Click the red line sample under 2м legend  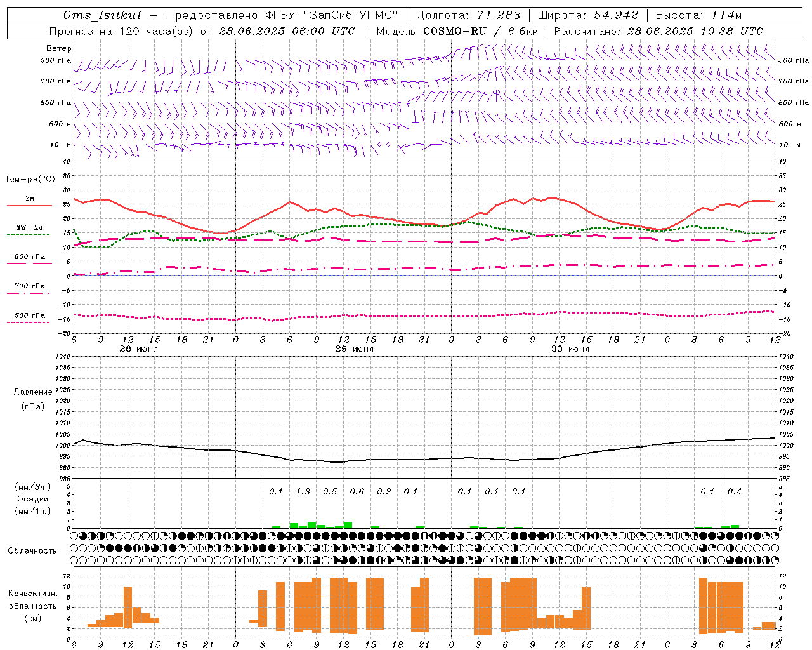(29, 206)
